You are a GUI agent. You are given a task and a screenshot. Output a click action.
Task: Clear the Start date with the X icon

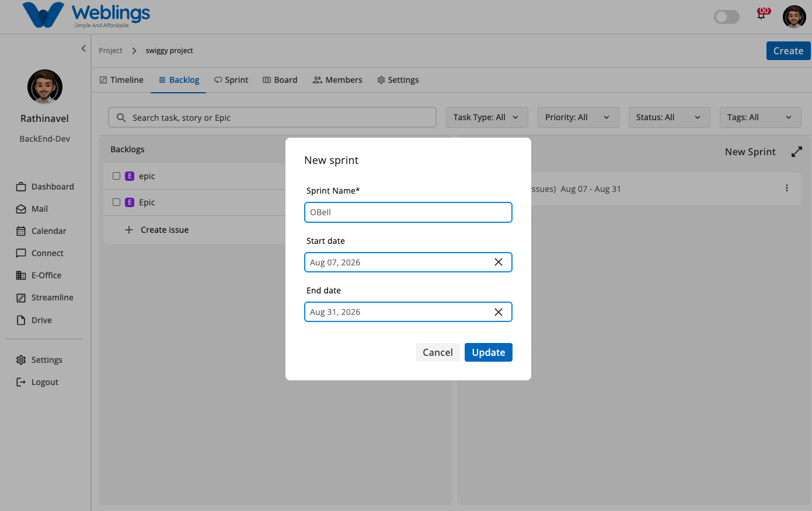(x=499, y=262)
